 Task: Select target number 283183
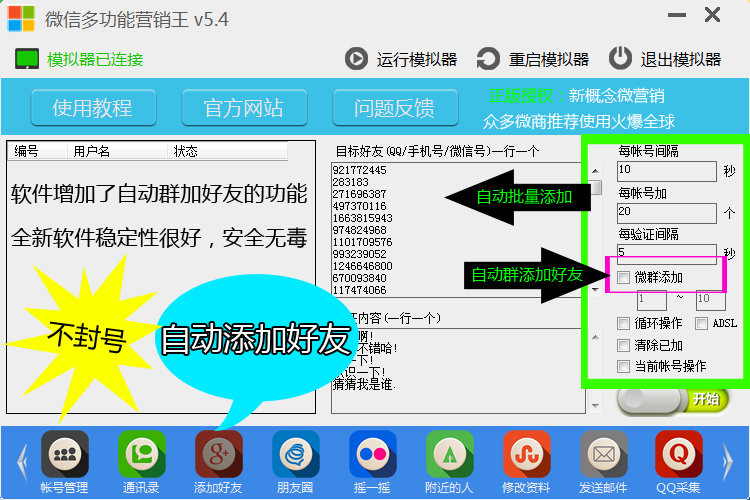[x=351, y=182]
